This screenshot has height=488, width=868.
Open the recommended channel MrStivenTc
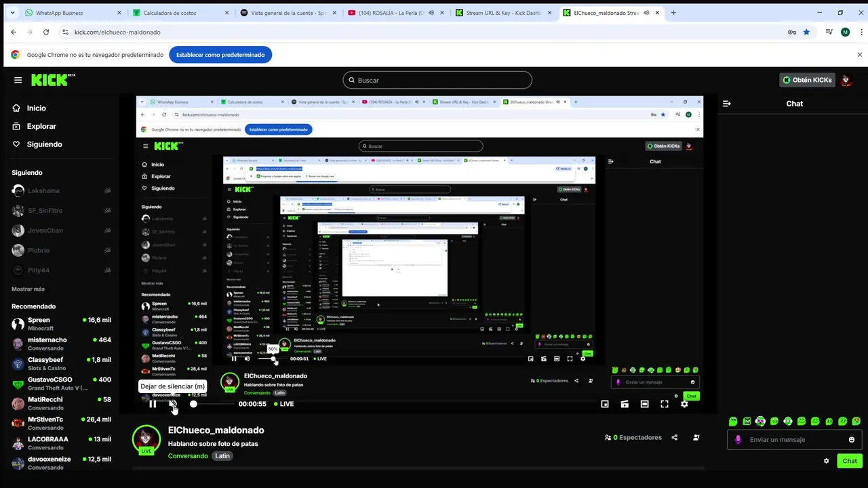61,424
